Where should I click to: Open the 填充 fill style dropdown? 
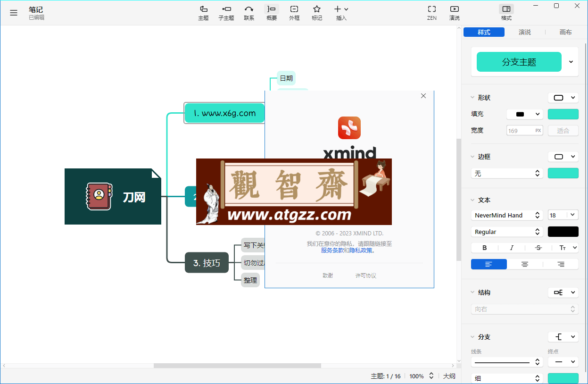click(525, 114)
